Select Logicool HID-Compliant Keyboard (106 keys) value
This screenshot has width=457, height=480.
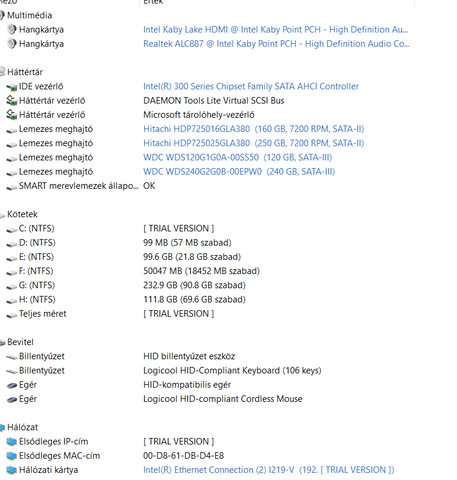pos(232,371)
